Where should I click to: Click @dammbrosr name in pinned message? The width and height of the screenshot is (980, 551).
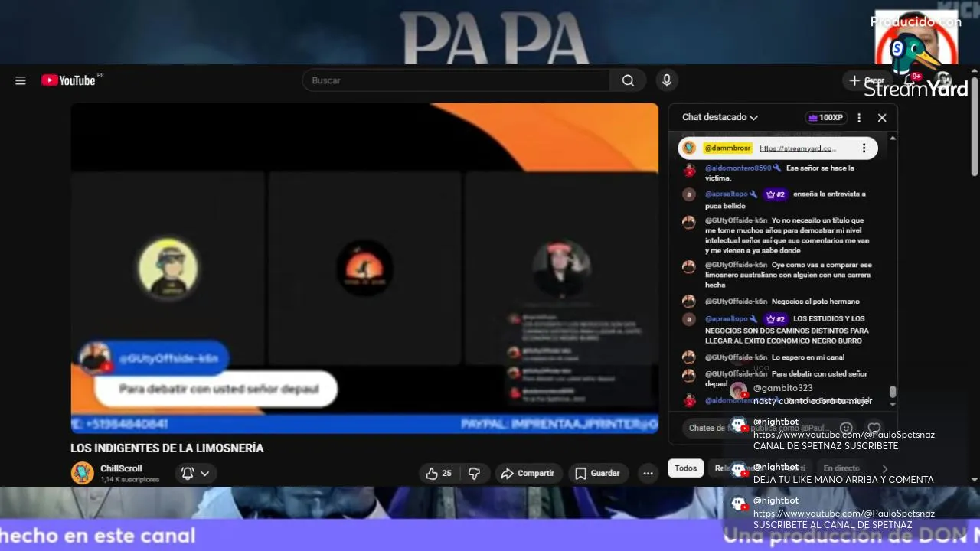(728, 148)
